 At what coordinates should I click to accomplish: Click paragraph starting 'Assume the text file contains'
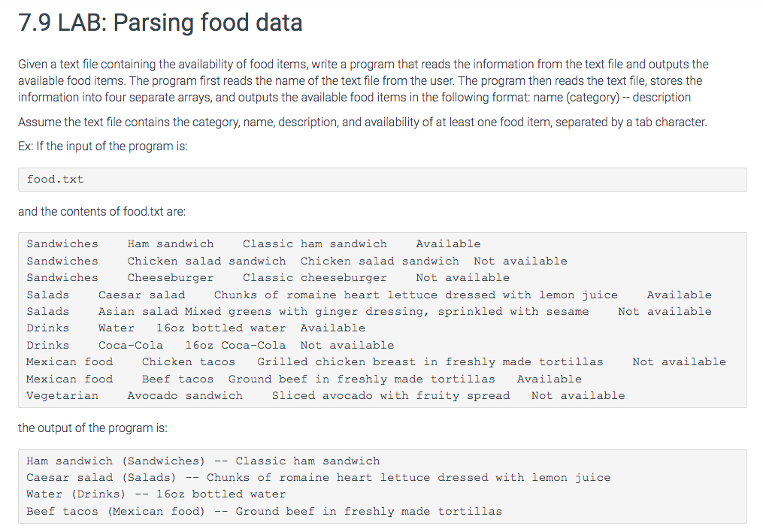362,122
